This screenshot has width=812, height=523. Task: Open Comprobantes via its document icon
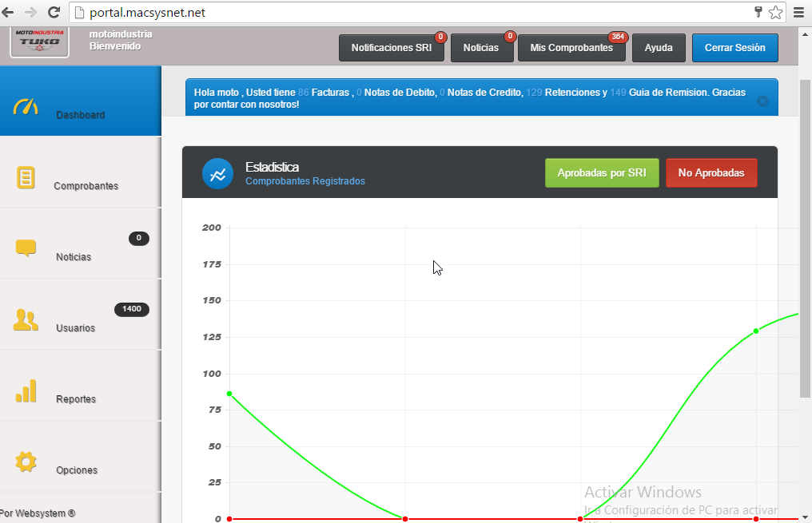click(x=26, y=177)
